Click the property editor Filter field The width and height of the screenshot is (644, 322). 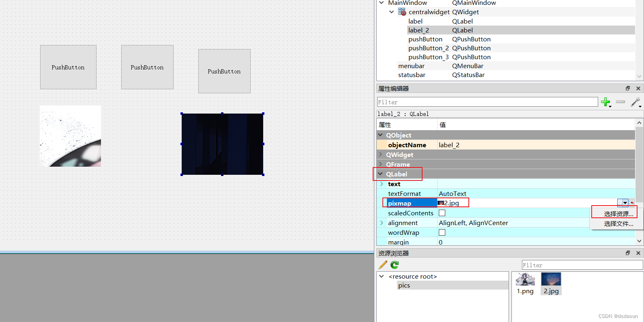[487, 102]
